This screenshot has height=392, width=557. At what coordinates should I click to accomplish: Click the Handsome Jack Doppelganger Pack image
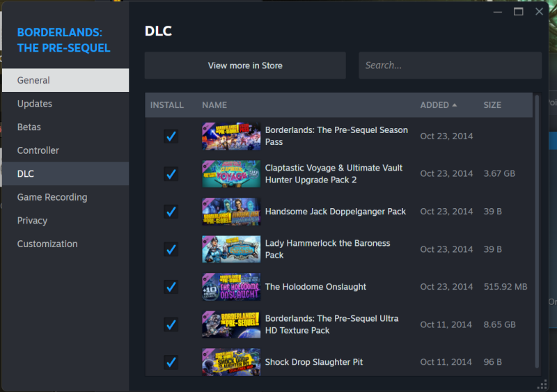(231, 212)
